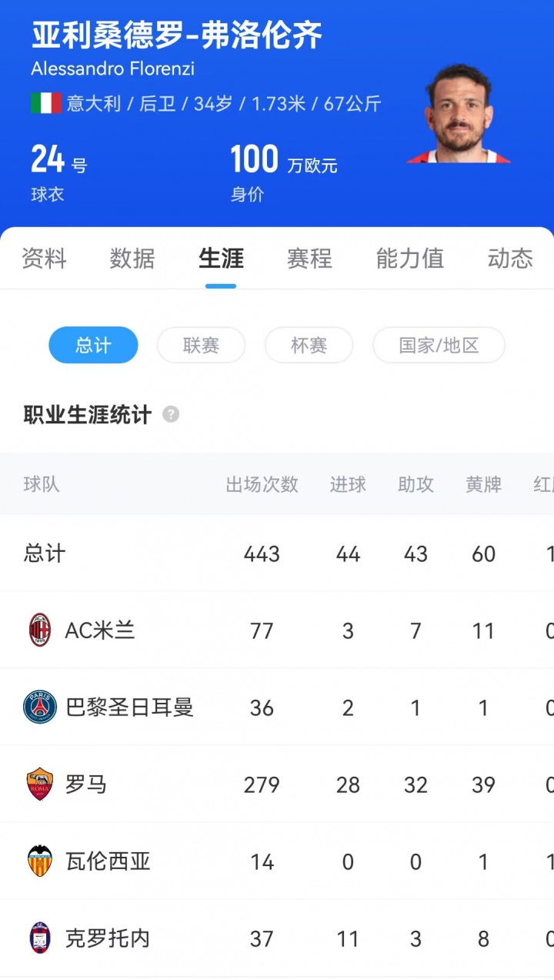
Task: Switch to the 数据 tab
Action: pyautogui.click(x=132, y=259)
